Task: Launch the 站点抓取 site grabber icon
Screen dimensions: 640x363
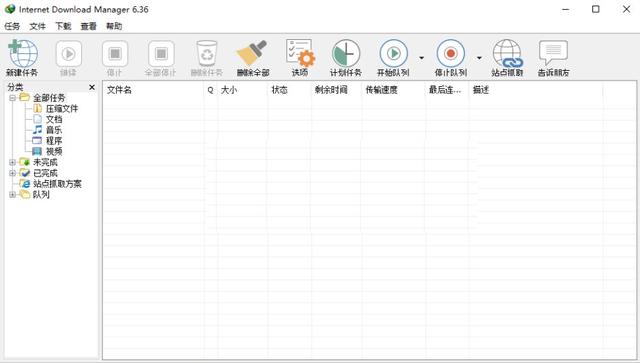Action: [507, 53]
